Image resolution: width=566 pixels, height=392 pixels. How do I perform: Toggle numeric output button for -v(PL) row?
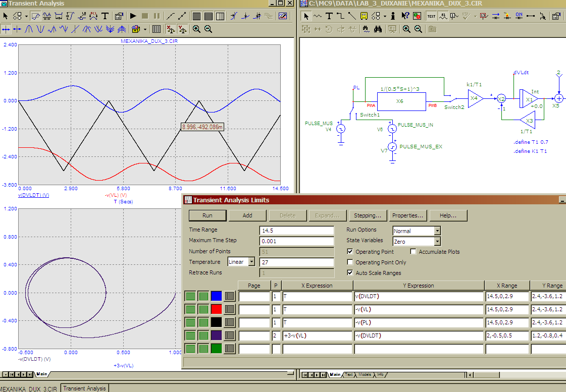(229, 322)
